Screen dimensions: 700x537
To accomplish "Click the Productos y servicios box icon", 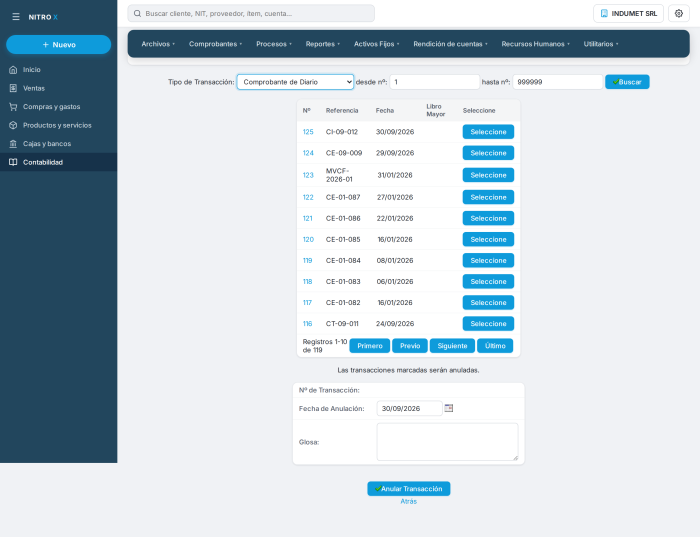I will click(13, 125).
